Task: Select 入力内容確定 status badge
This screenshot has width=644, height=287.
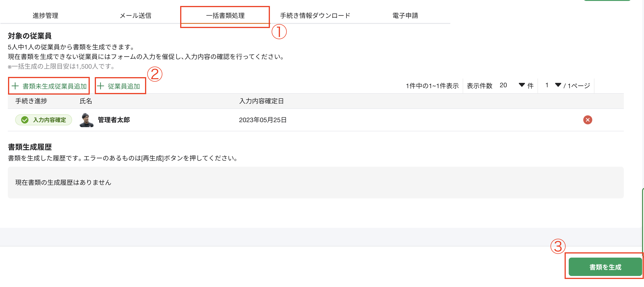Action: 44,120
